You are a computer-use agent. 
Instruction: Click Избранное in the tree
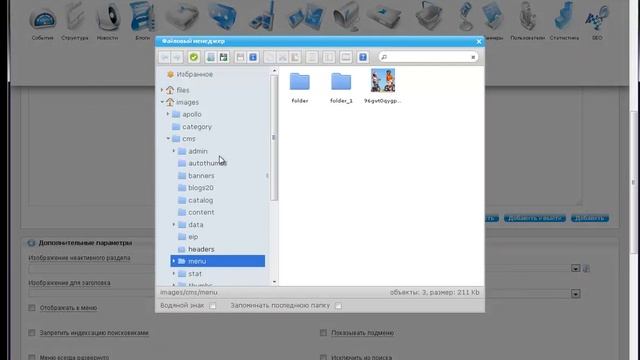coord(195,74)
